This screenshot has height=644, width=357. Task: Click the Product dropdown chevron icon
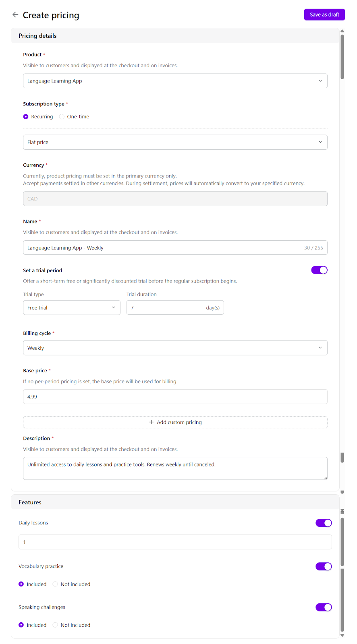[320, 81]
